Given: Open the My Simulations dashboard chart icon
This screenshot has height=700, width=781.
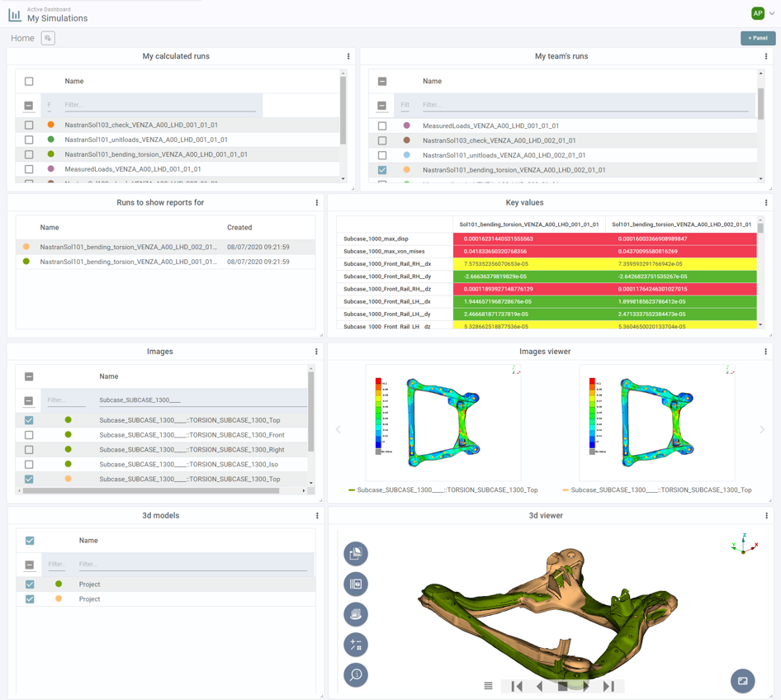Looking at the screenshot, I should (15, 15).
